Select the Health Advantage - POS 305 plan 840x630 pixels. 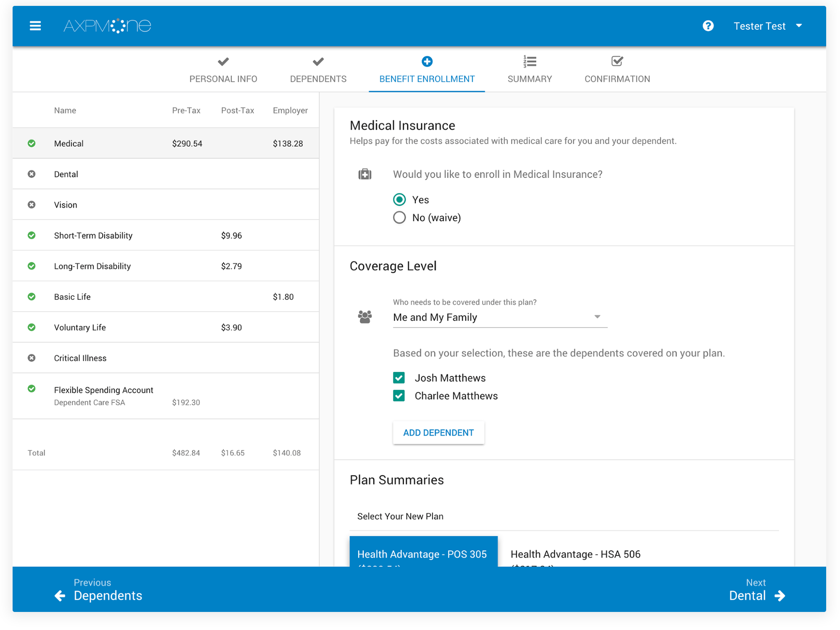coord(423,552)
